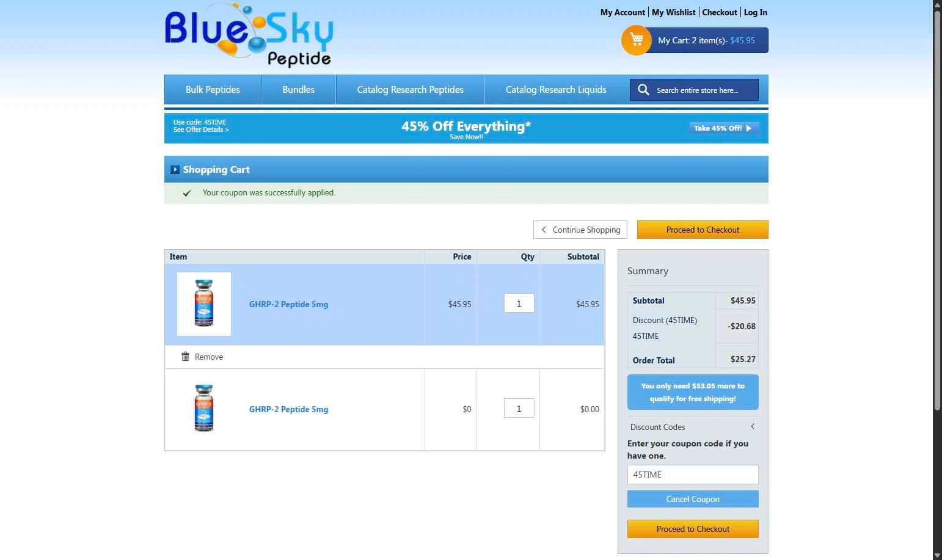Open Catalog Research Liquids menu
The image size is (942, 560).
point(556,90)
